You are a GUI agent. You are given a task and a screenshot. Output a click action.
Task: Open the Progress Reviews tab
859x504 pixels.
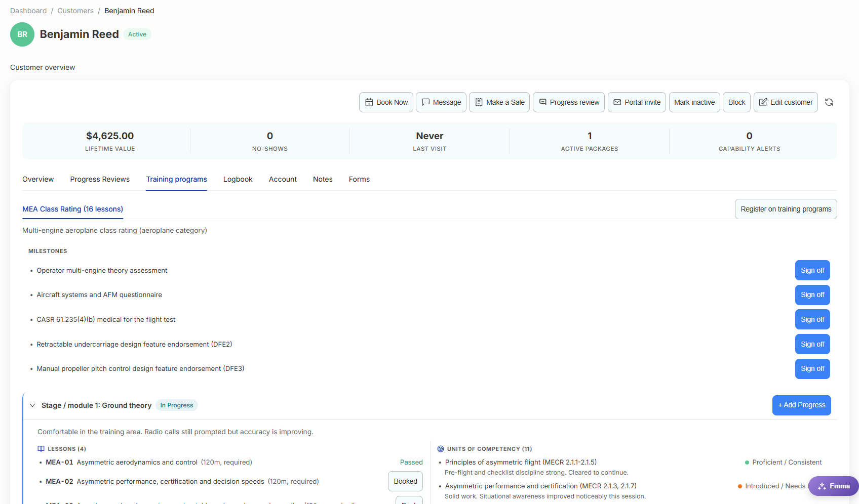click(x=100, y=179)
